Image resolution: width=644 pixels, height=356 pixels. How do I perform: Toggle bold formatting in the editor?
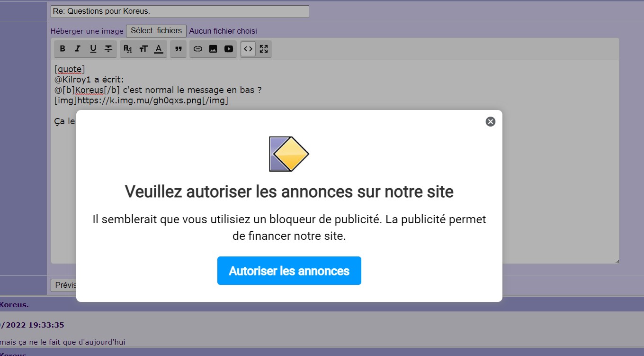pos(63,49)
